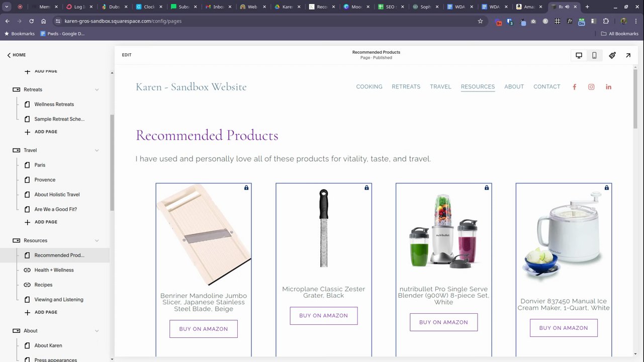Click the LinkedIn icon in header
The height and width of the screenshot is (362, 644).
608,87
